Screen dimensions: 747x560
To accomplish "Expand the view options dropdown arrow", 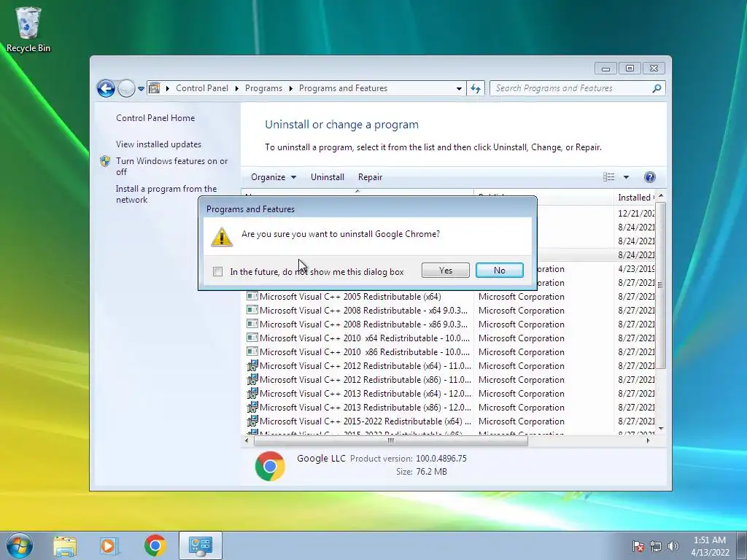I will [627, 177].
